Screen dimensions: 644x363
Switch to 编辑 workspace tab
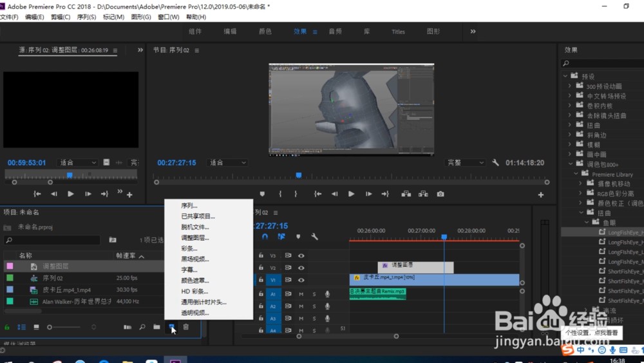(x=230, y=31)
